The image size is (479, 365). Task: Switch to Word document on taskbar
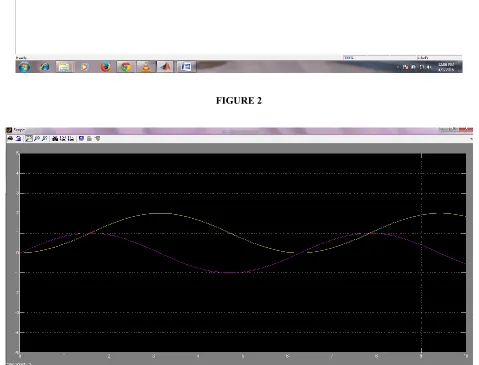[x=186, y=67]
